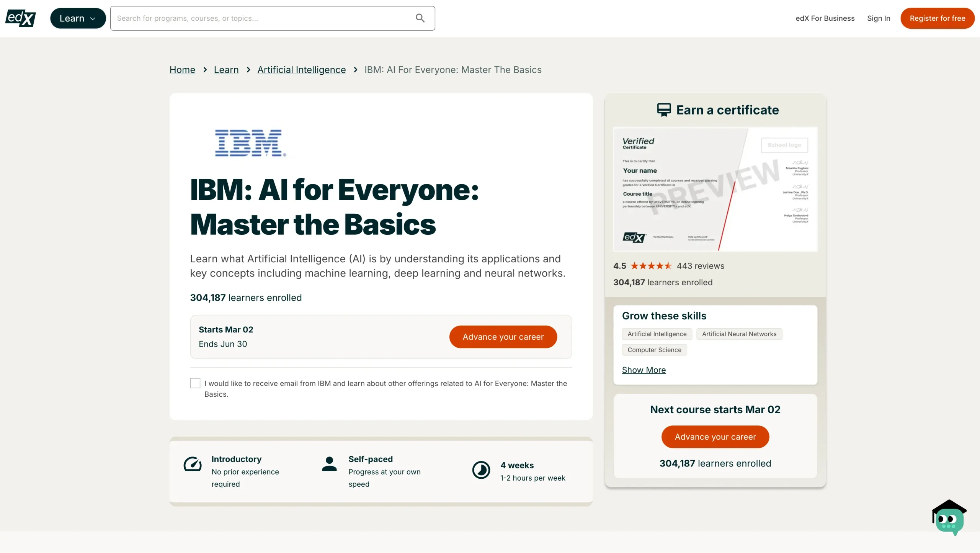
Task: Click the IBM: AI for Everyone course title
Action: point(334,207)
